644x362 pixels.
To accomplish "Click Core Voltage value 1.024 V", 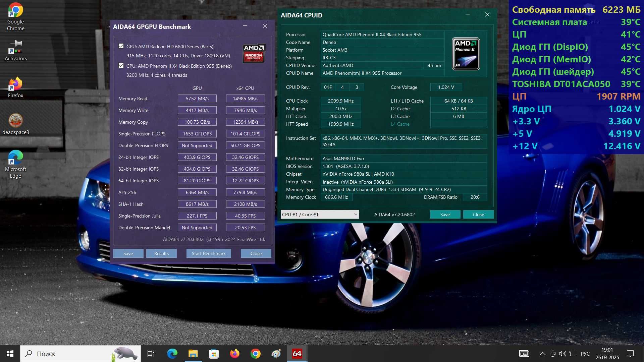I will coord(446,87).
